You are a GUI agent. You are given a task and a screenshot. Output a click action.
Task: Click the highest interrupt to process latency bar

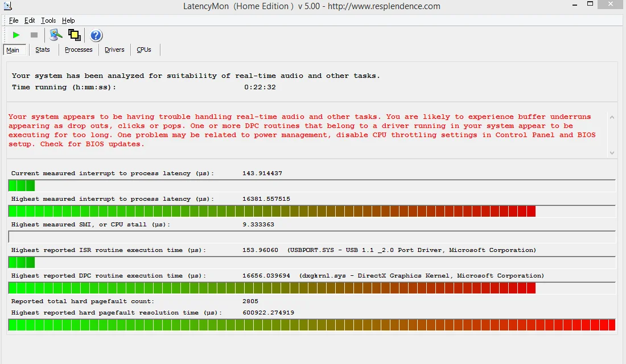tap(312, 211)
